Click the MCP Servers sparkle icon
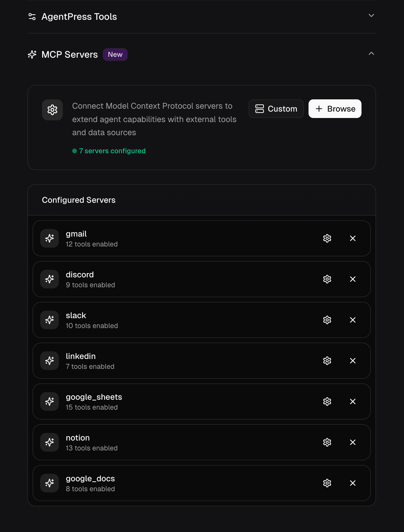This screenshot has height=532, width=404. coord(32,54)
